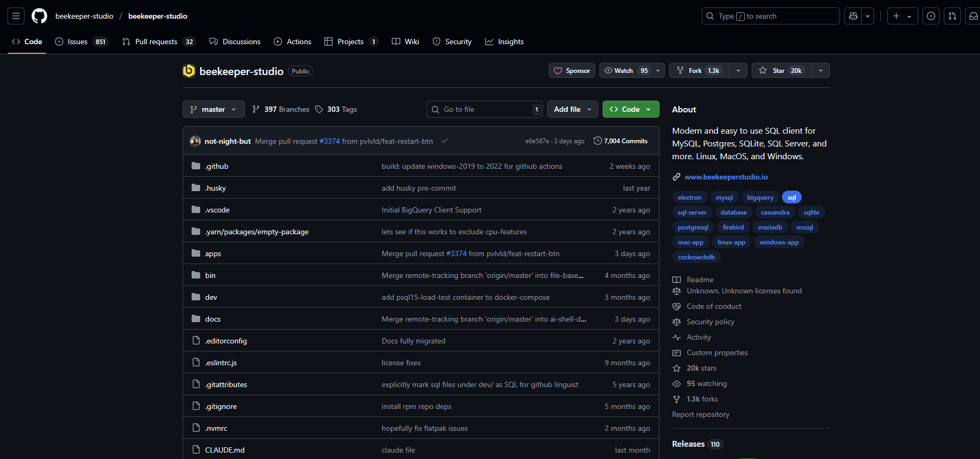Click the cockroachdb topic tag
Image resolution: width=980 pixels, height=459 pixels.
pos(696,257)
